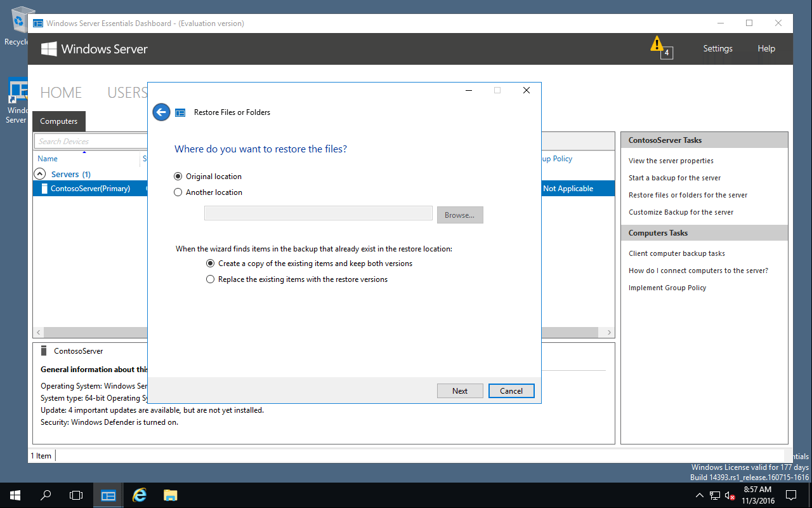Viewport: 812px width, 508px height.
Task: Switch to Dashboard app in taskbar
Action: click(108, 495)
